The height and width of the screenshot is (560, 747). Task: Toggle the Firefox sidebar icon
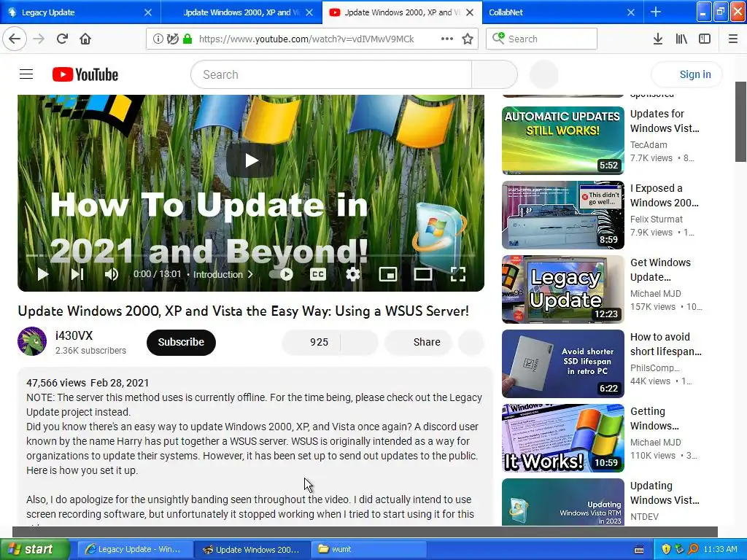click(705, 39)
